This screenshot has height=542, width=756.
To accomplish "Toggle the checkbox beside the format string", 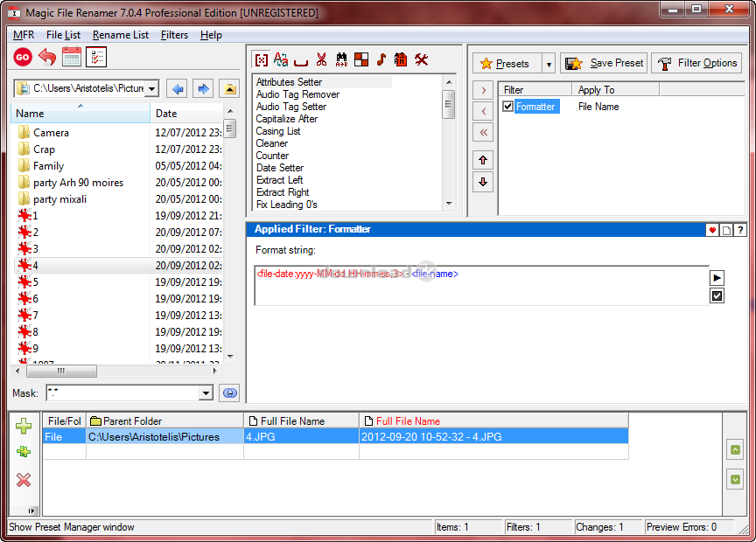I will pos(717,296).
